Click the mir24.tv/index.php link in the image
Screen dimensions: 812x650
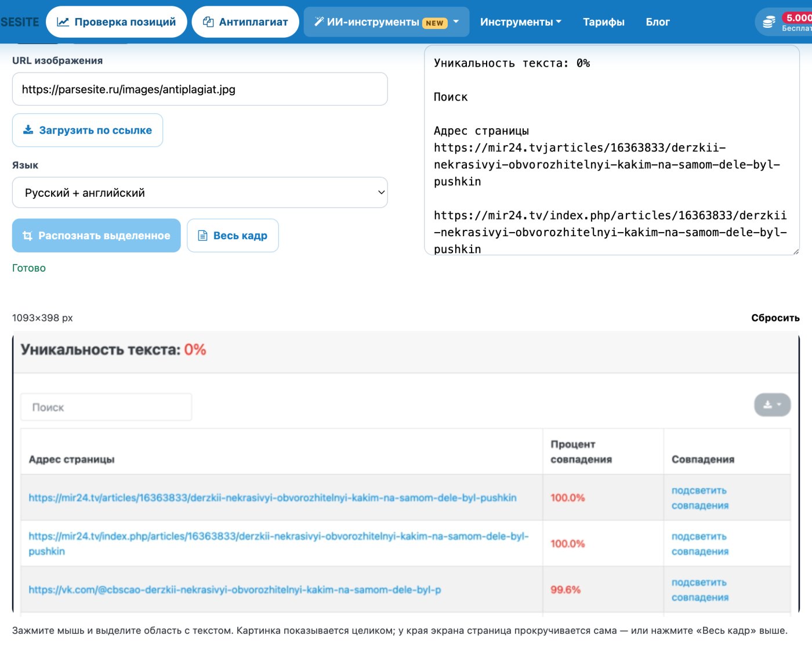point(278,544)
